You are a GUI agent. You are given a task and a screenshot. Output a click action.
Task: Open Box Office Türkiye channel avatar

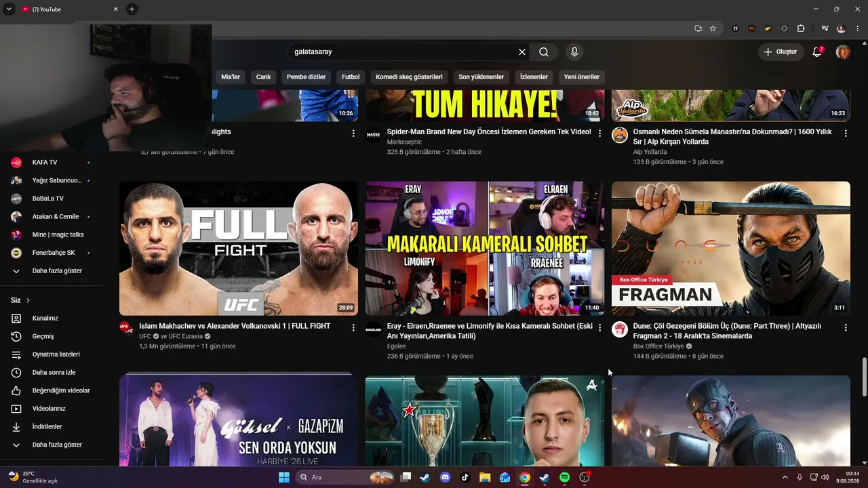coord(619,329)
